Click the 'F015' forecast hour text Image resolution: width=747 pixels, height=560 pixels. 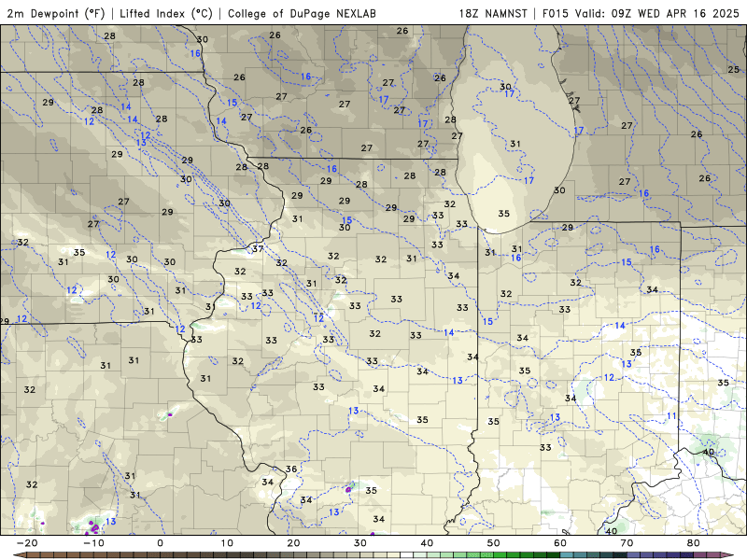tap(556, 13)
